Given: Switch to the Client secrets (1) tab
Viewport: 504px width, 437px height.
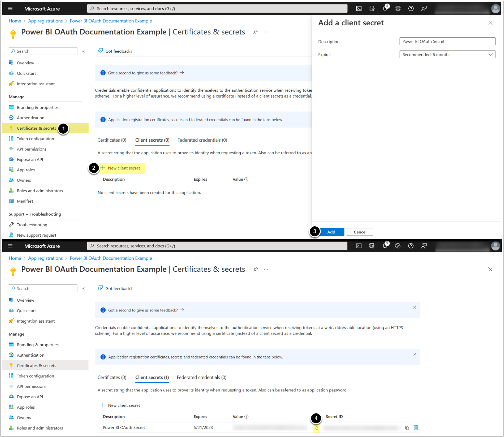Looking at the screenshot, I should [x=152, y=378].
